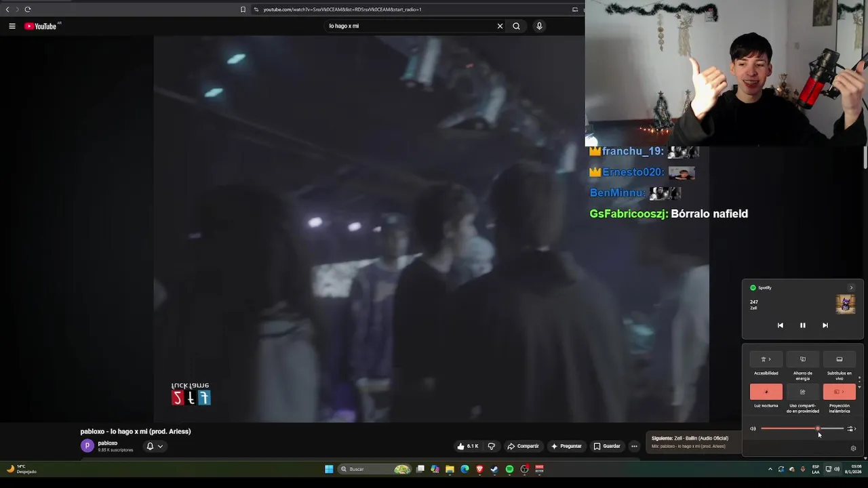The image size is (868, 488).
Task: Click the YouTube search magnifier button
Action: [516, 26]
